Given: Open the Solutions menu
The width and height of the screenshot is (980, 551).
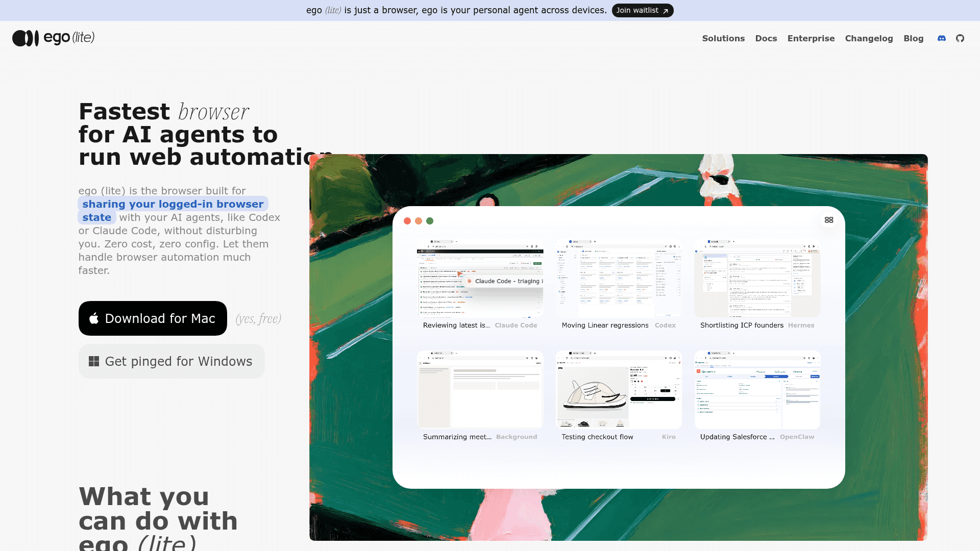Looking at the screenshot, I should (x=723, y=38).
